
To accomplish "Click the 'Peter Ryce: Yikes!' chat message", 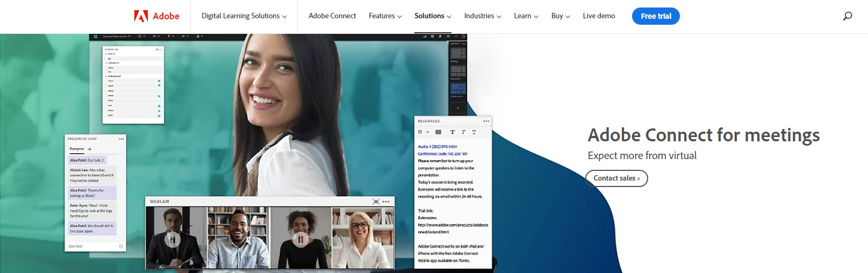I will click(92, 211).
